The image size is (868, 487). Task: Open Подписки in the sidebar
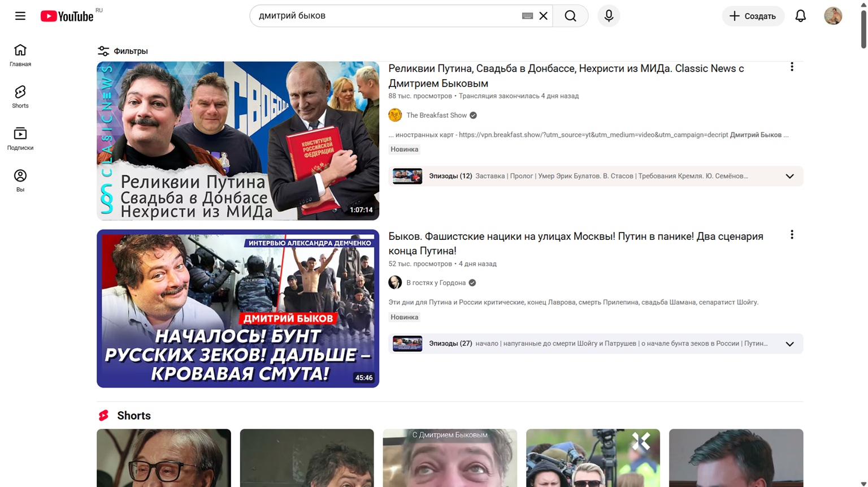pos(20,139)
